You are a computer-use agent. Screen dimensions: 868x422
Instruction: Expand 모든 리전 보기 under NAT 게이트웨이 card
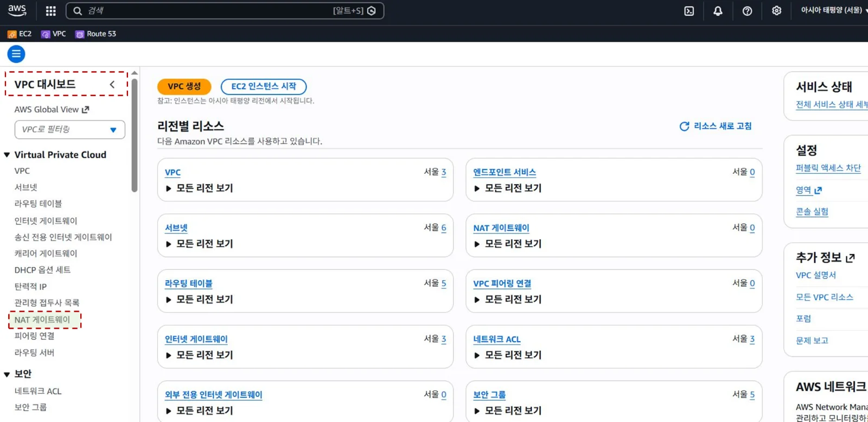coord(508,244)
